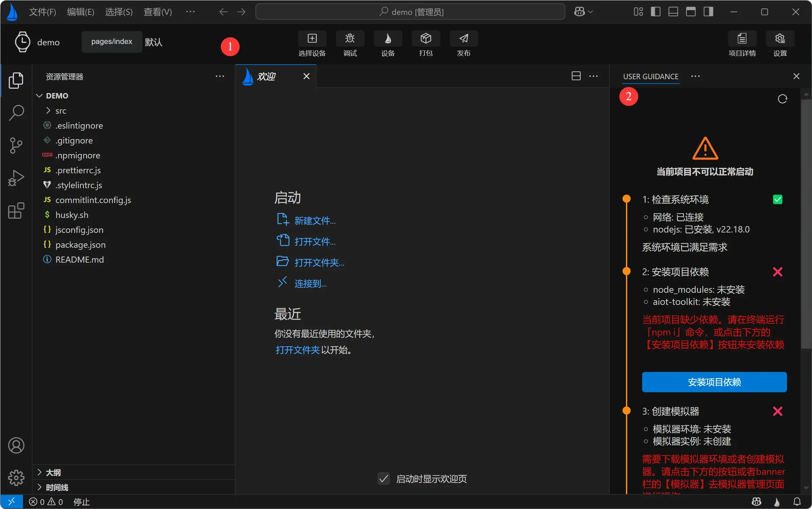Click Customize Layout icon in title bar
812x509 pixels.
click(x=638, y=12)
